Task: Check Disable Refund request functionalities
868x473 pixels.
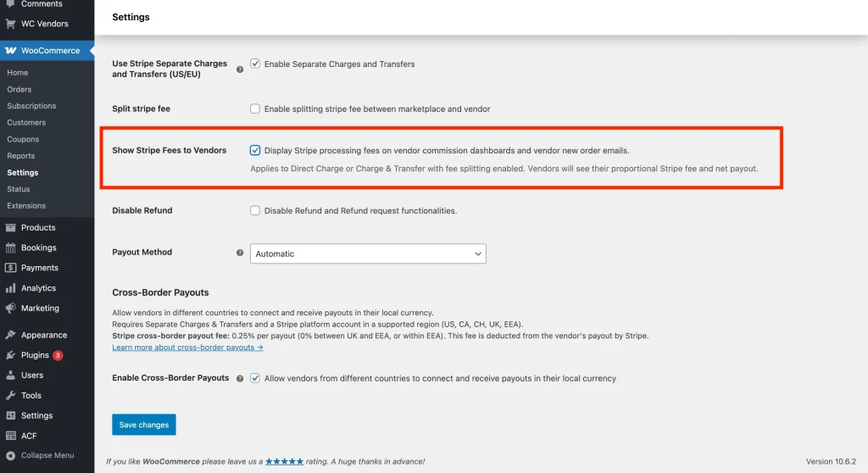Action: (x=254, y=210)
